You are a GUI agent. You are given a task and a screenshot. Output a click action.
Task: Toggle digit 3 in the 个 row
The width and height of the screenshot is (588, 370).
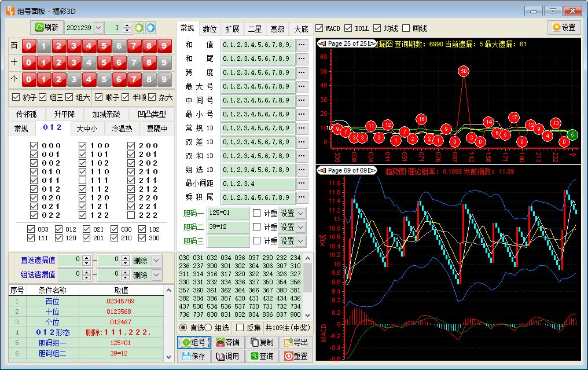pos(74,79)
